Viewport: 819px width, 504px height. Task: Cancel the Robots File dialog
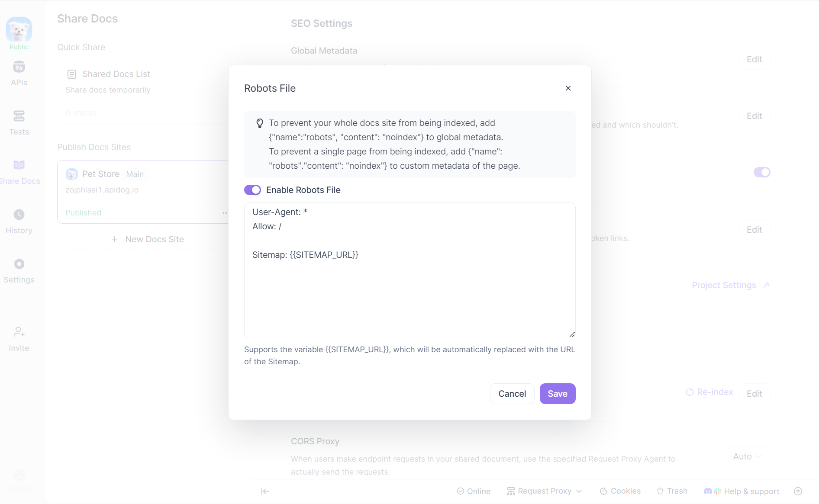[512, 394]
